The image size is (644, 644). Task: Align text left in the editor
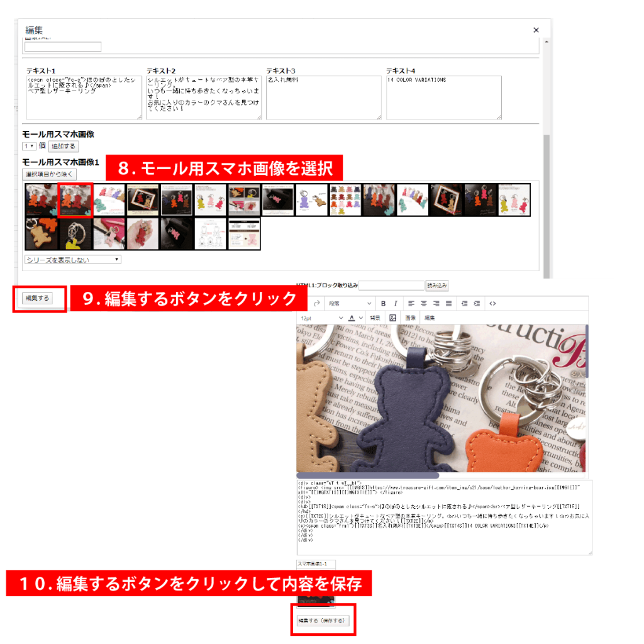click(411, 304)
